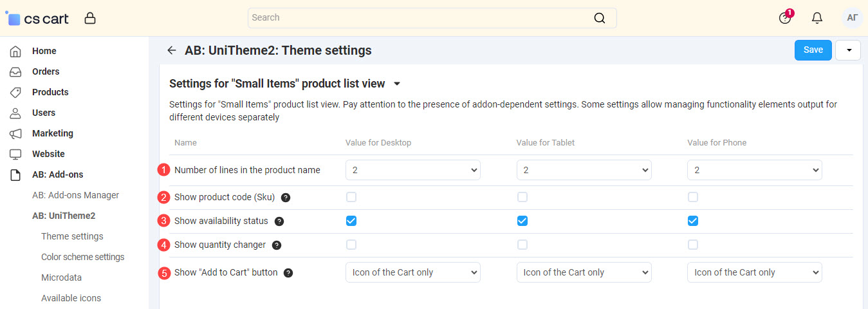Viewport: 868px width, 309px height.
Task: Open Website in the sidebar
Action: click(x=48, y=154)
